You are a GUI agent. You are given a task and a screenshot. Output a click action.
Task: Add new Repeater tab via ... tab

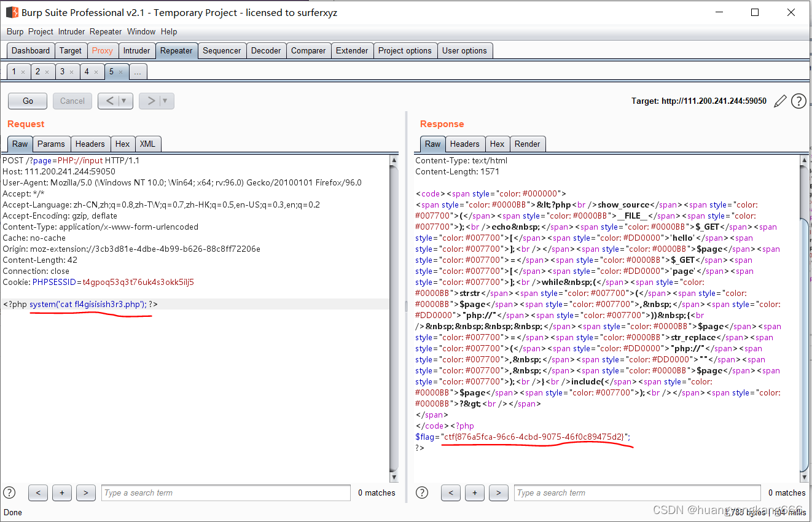click(137, 72)
